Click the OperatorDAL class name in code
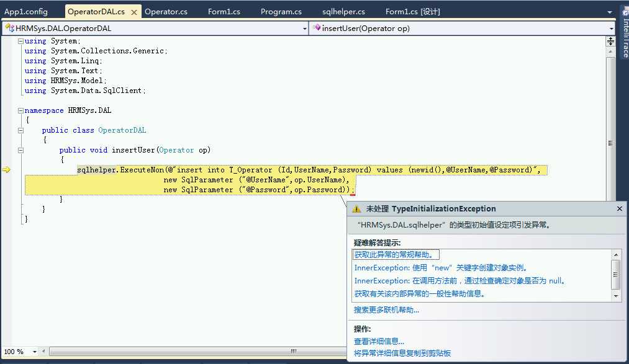Screen dimensions: 629x364 click(x=122, y=130)
